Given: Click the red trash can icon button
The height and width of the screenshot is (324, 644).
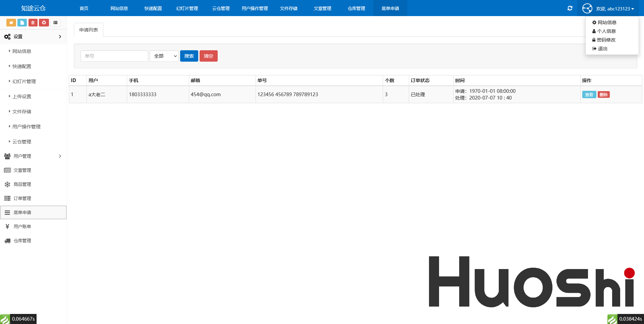Looking at the screenshot, I should pyautogui.click(x=33, y=22).
